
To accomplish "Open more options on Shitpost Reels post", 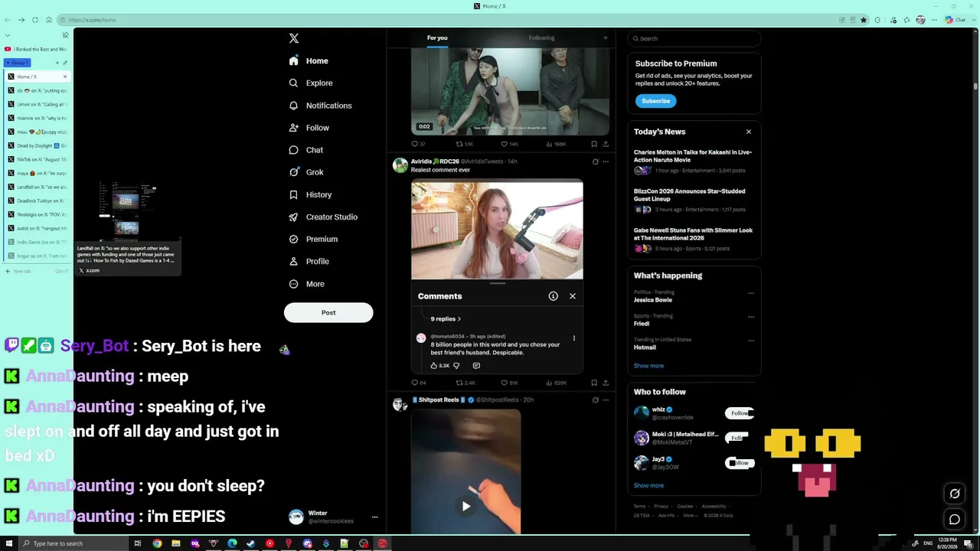I will [605, 400].
